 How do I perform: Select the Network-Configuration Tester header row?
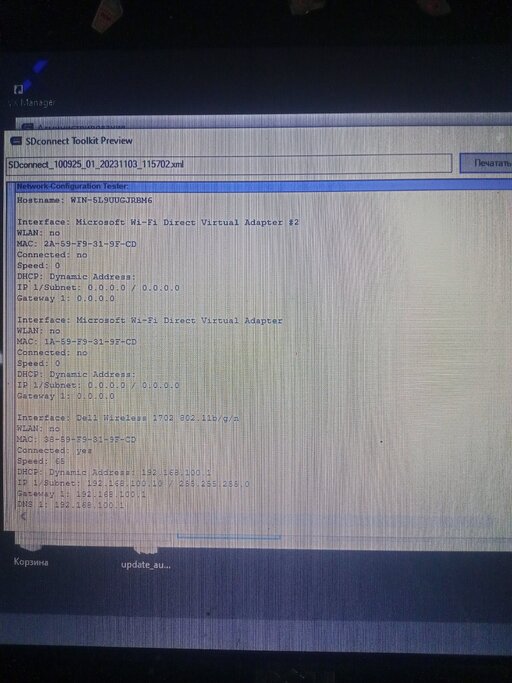coord(263,186)
